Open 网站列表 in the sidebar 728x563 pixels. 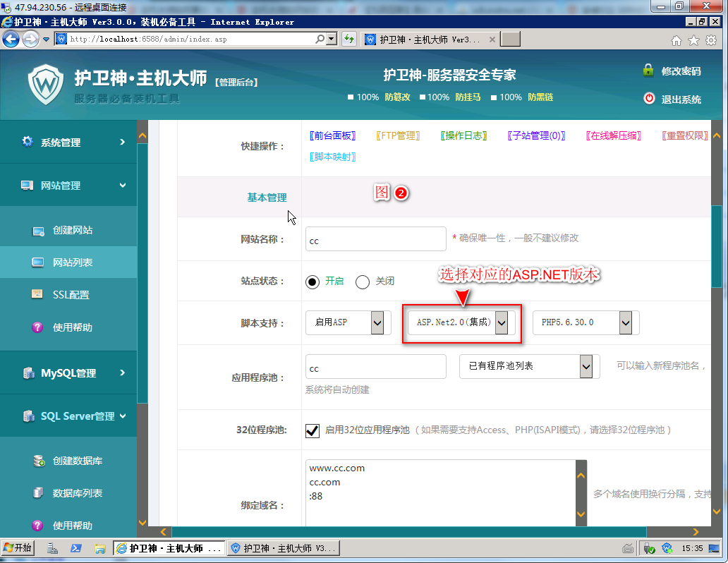[73, 262]
